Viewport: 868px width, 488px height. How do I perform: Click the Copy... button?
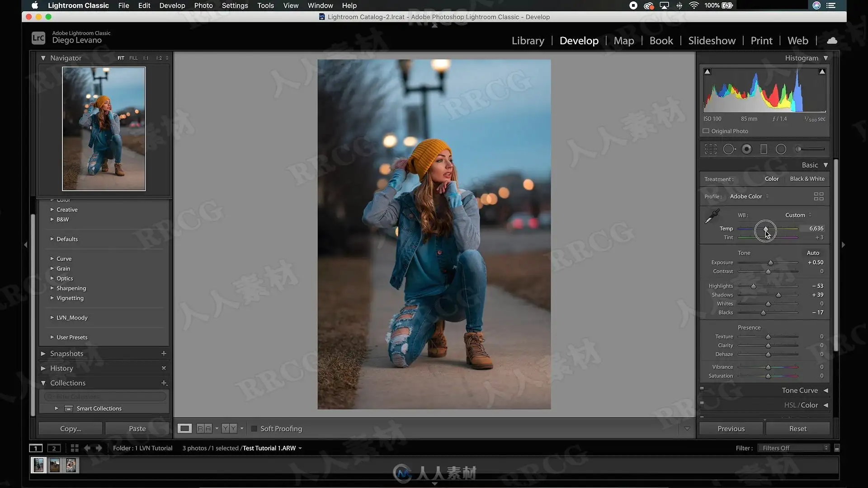pos(71,429)
